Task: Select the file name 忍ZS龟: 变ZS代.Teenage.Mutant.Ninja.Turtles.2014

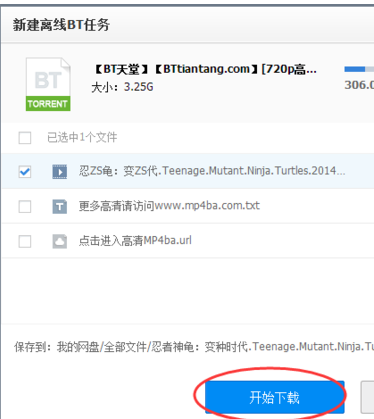Action: tap(212, 171)
